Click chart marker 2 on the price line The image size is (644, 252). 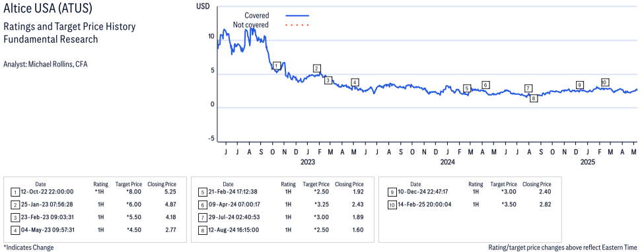pos(316,69)
